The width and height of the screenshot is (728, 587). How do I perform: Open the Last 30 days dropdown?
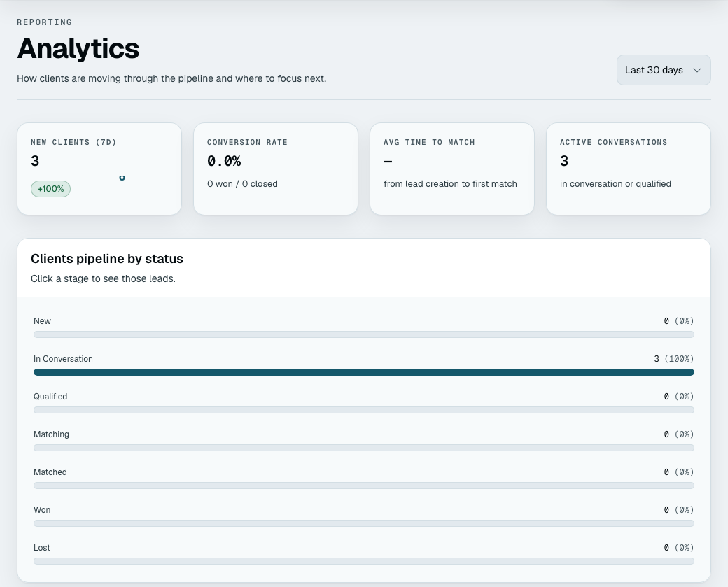tap(664, 70)
